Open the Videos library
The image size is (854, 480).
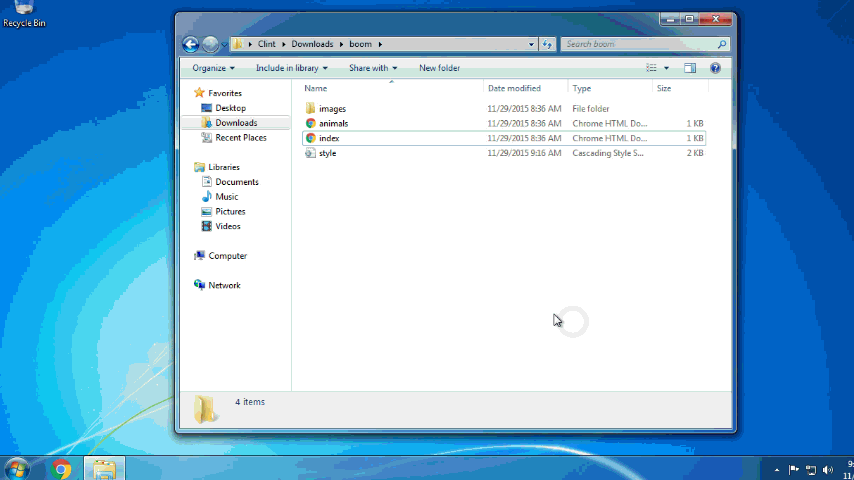click(228, 226)
